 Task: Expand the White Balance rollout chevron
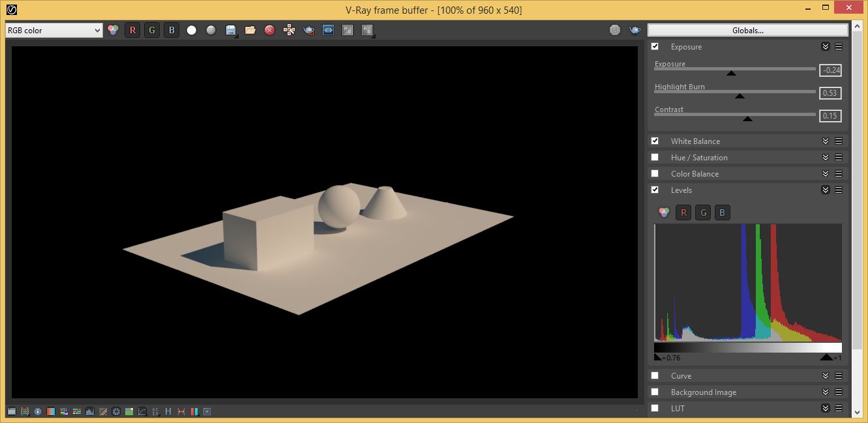tap(826, 141)
